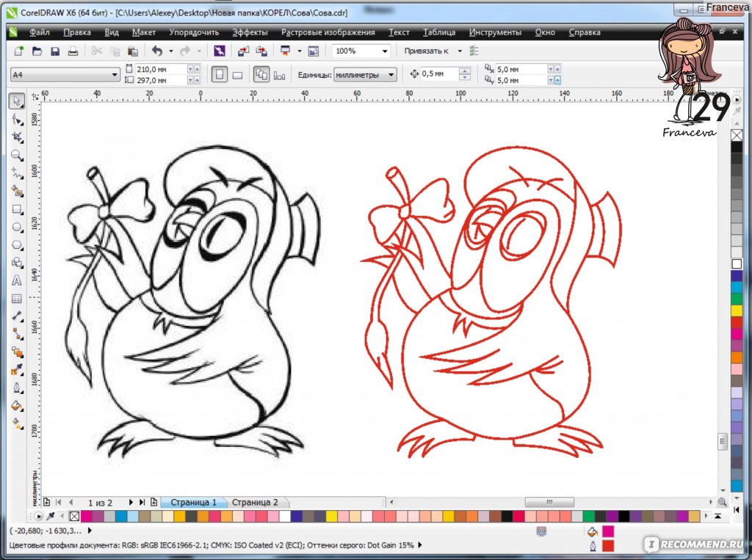Click the page width 210,0 mm field

click(161, 69)
